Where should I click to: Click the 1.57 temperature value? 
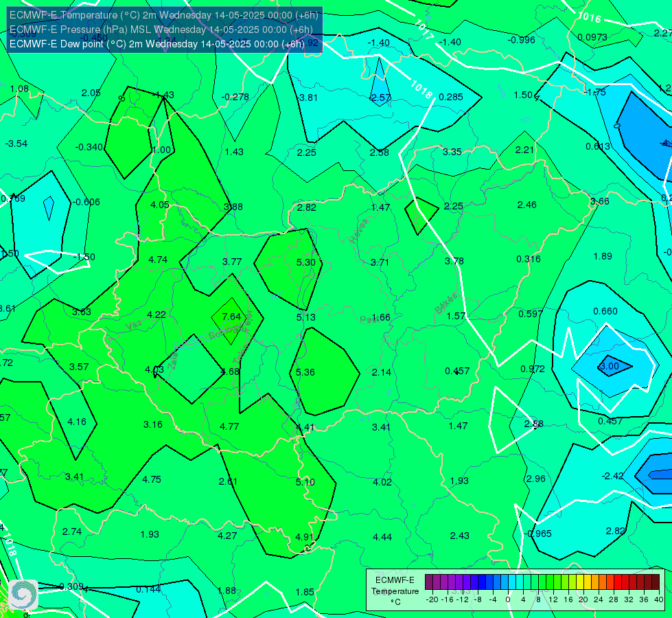tap(456, 316)
